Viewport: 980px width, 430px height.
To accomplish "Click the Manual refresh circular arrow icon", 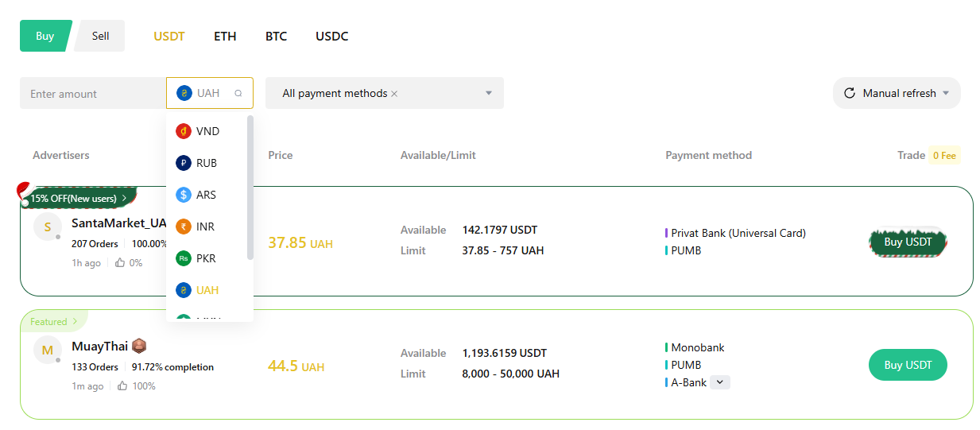I will [849, 93].
